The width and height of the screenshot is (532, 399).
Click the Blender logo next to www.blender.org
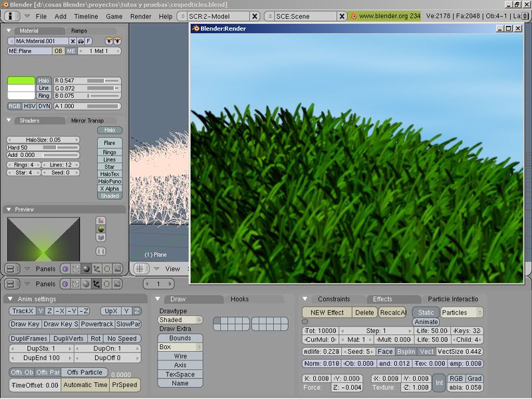coord(354,16)
